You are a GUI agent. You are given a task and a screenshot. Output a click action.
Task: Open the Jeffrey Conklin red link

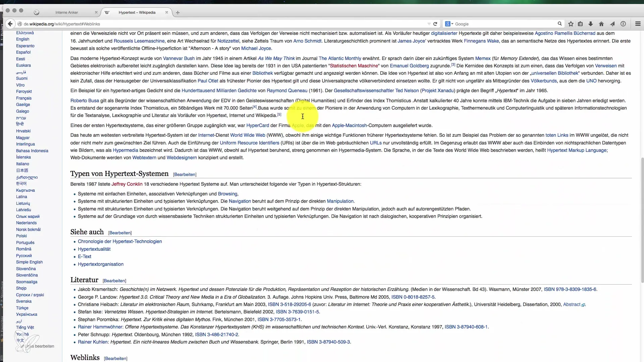(127, 184)
